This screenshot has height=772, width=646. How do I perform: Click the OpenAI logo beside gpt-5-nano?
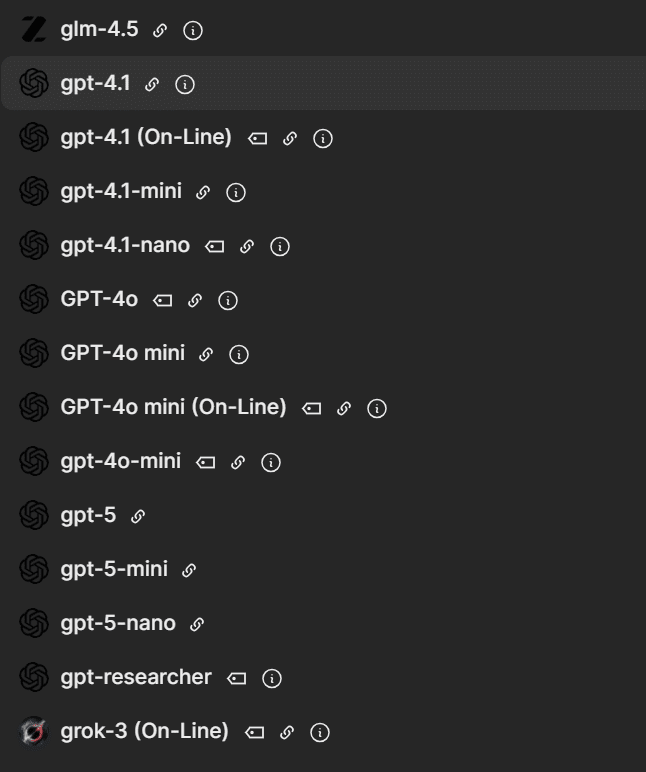click(x=34, y=624)
